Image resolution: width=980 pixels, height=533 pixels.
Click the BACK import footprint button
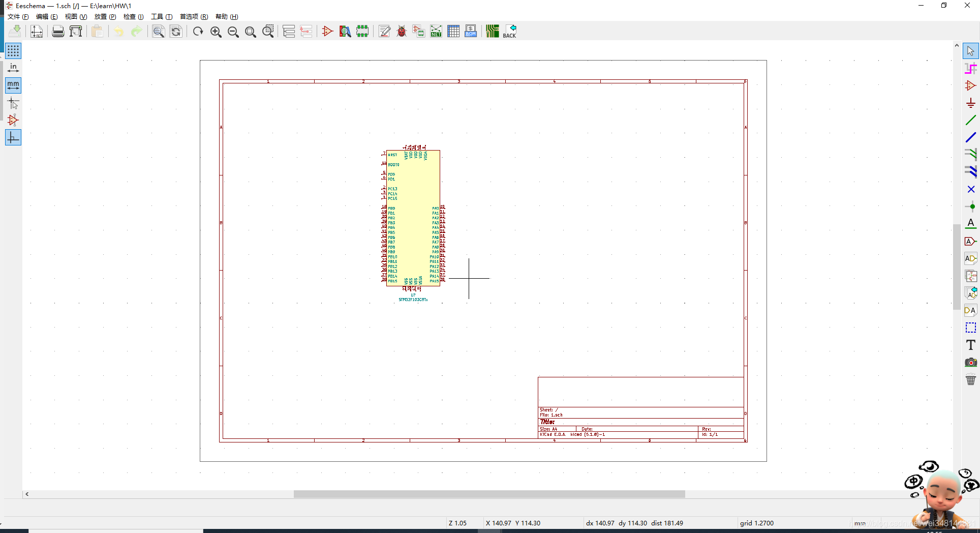pos(509,32)
